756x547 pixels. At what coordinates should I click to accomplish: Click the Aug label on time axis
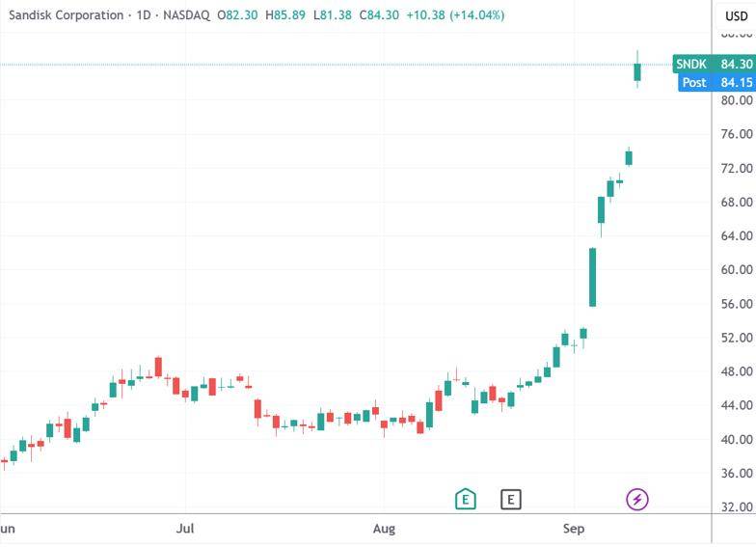[384, 529]
